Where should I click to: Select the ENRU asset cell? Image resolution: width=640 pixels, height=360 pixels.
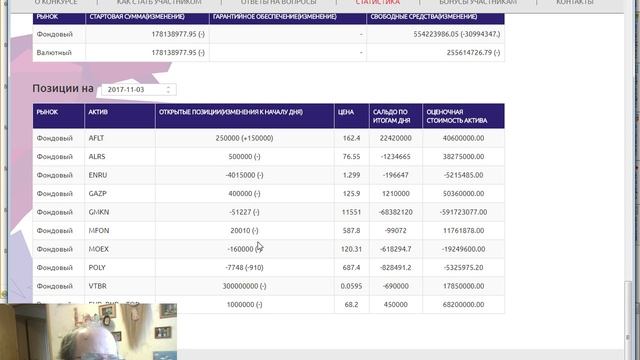[120, 175]
